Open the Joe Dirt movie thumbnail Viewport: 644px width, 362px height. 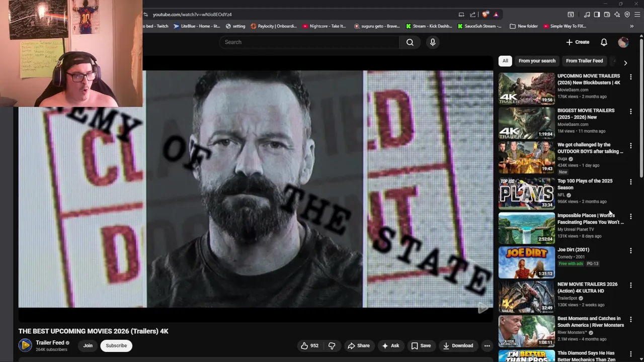coord(527,262)
